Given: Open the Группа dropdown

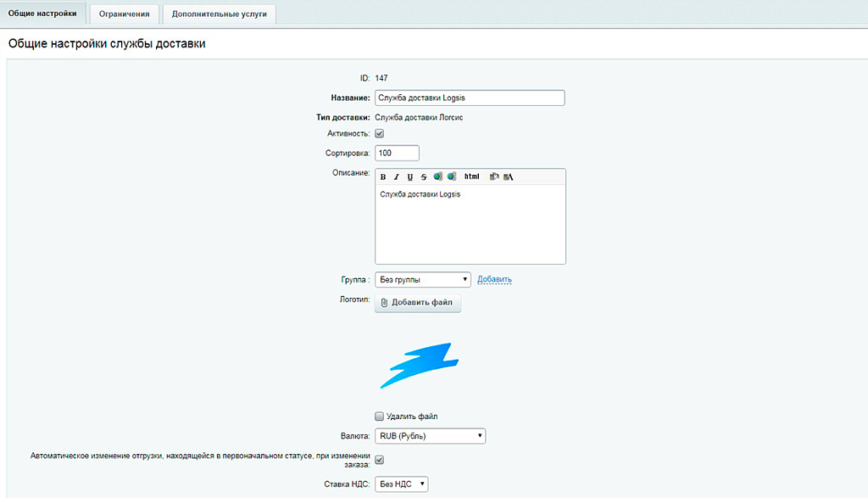Looking at the screenshot, I should point(422,279).
